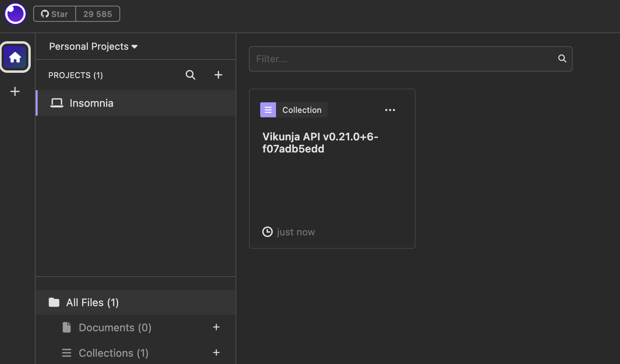This screenshot has width=620, height=364.
Task: Expand the Personal Projects dropdown
Action: click(93, 47)
